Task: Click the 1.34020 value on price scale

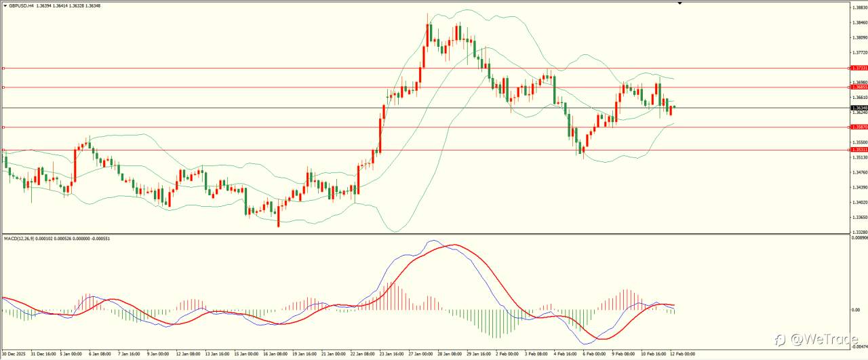Action: [861, 202]
